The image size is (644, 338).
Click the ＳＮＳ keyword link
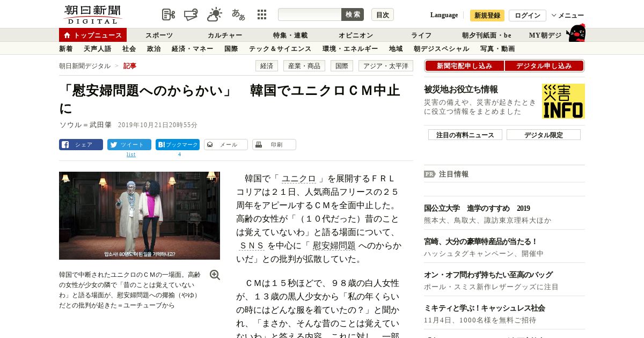252,246
